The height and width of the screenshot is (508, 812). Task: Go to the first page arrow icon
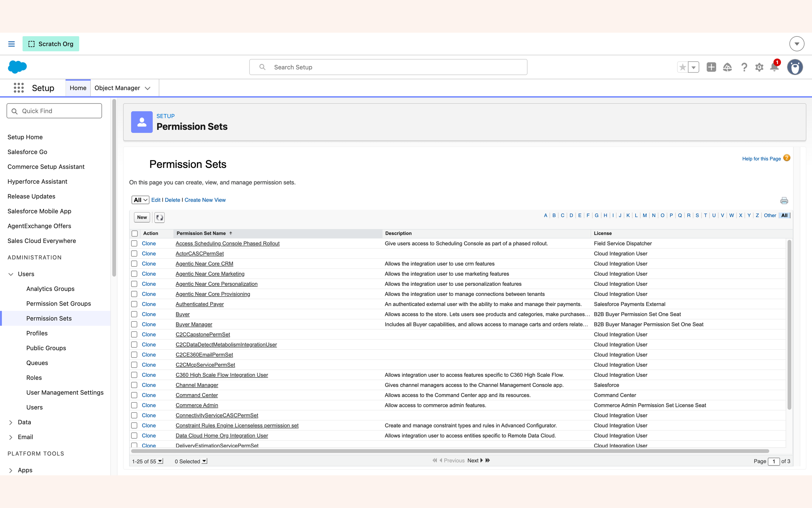434,460
